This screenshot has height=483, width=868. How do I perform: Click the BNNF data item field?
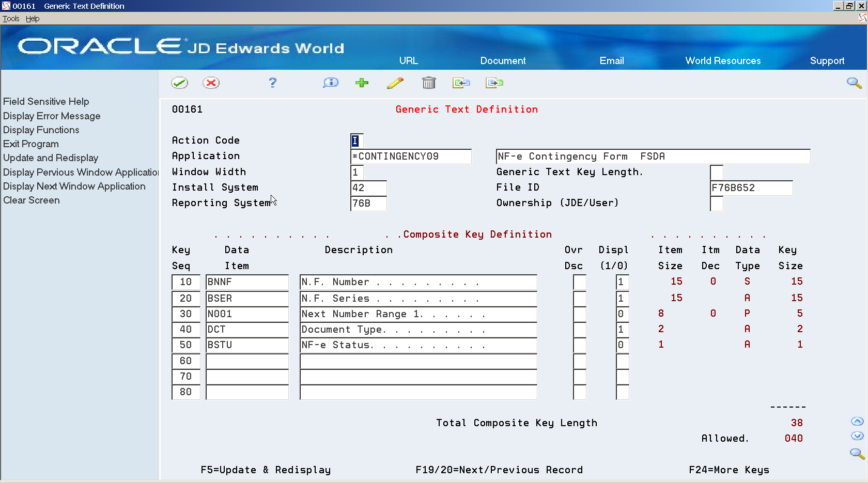click(x=247, y=282)
